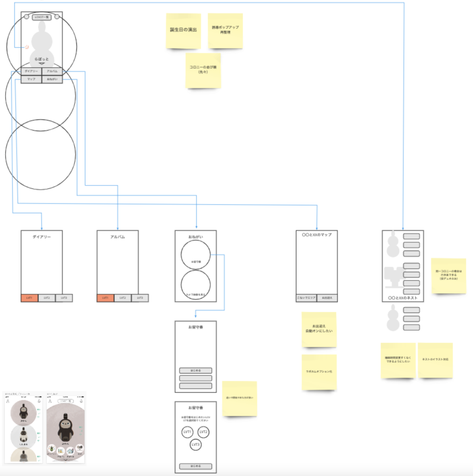Click the ダイアリー icon in the home mockup

(x=52, y=448)
